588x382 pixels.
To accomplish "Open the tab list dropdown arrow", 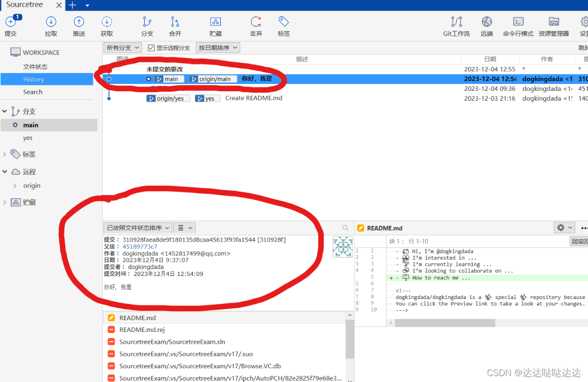I will pyautogui.click(x=87, y=5).
